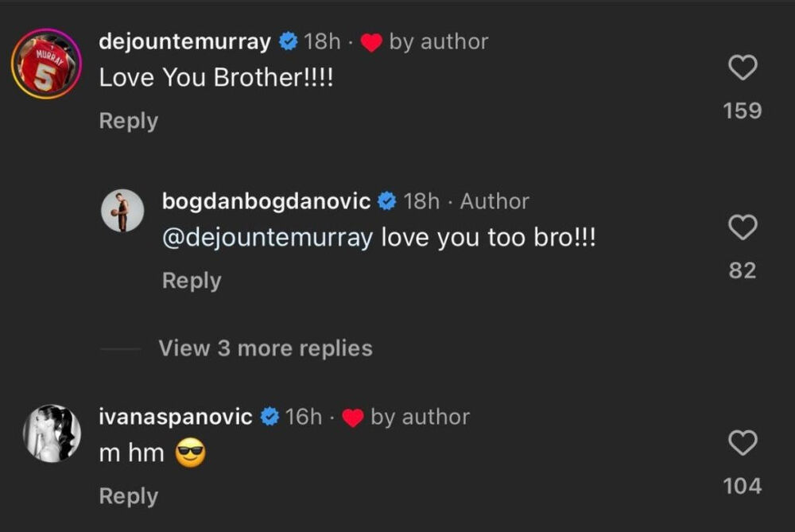Reply to dejountemurray's comment

point(128,121)
